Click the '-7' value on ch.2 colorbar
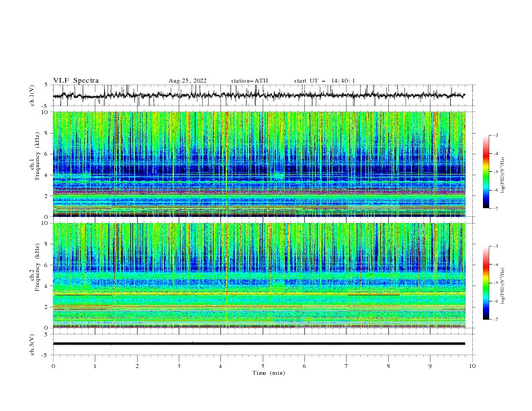 tap(495, 319)
